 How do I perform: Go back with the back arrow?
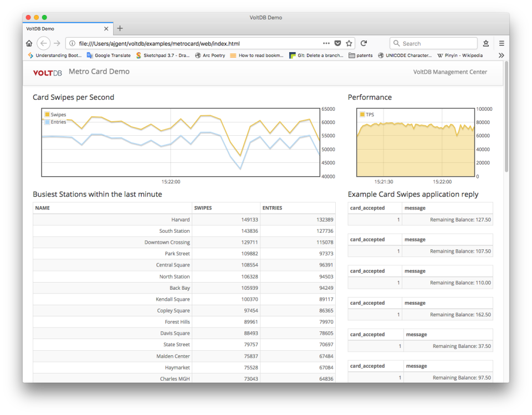pos(43,43)
